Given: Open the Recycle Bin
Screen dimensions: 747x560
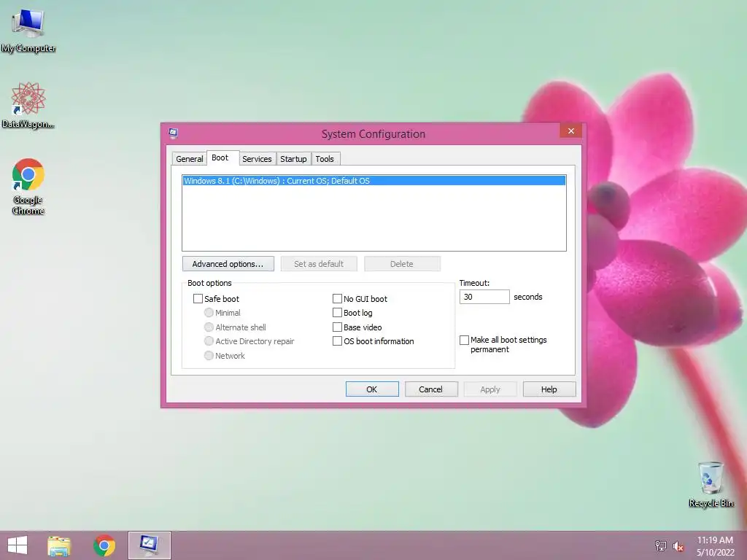Looking at the screenshot, I should click(711, 484).
